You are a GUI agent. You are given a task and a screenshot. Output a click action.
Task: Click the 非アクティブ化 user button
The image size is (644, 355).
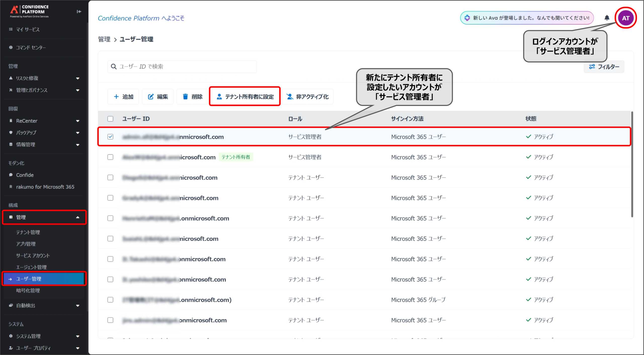tap(307, 97)
